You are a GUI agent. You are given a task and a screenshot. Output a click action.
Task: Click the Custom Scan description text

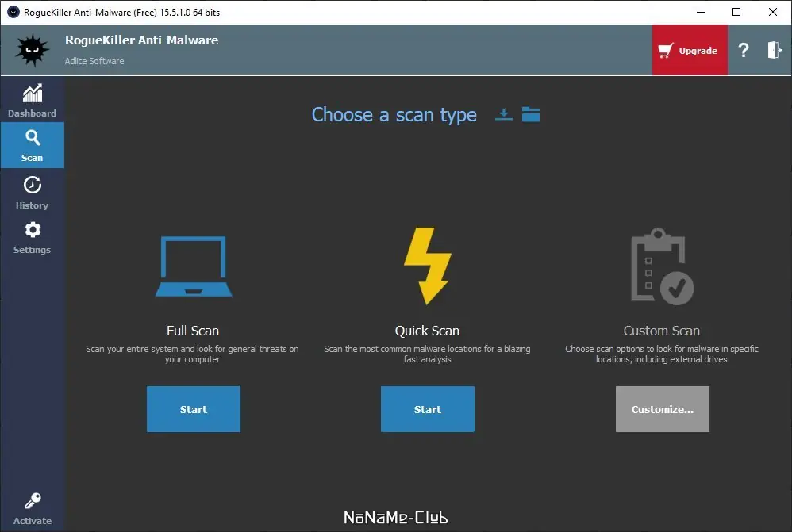[662, 354]
